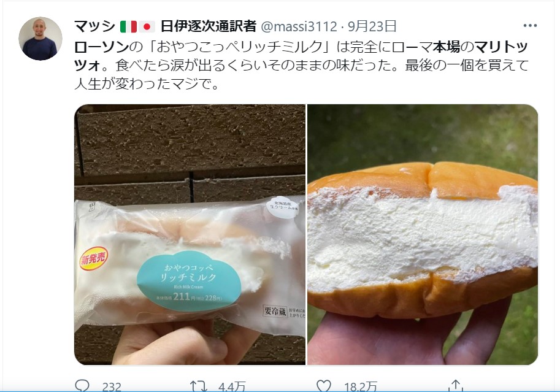Open the packaged bread photo on left

pyautogui.click(x=190, y=234)
